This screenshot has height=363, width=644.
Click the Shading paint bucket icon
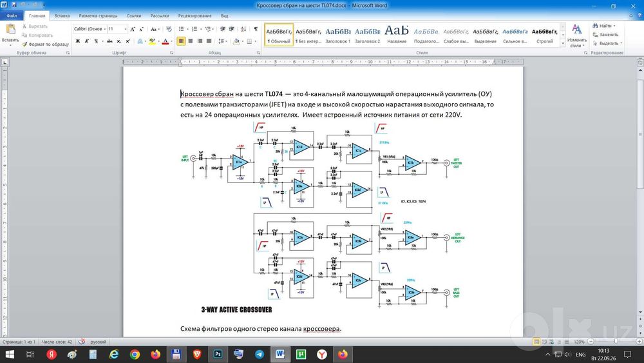(x=236, y=41)
